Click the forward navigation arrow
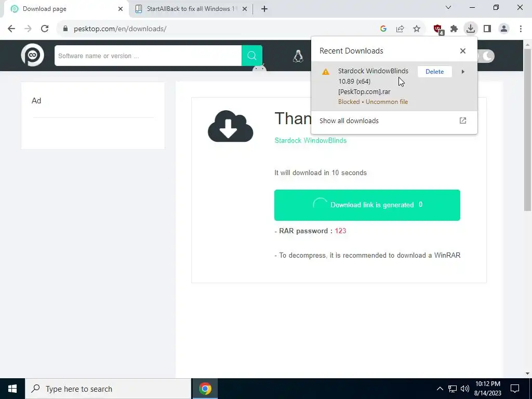Image resolution: width=532 pixels, height=399 pixels. point(28,29)
